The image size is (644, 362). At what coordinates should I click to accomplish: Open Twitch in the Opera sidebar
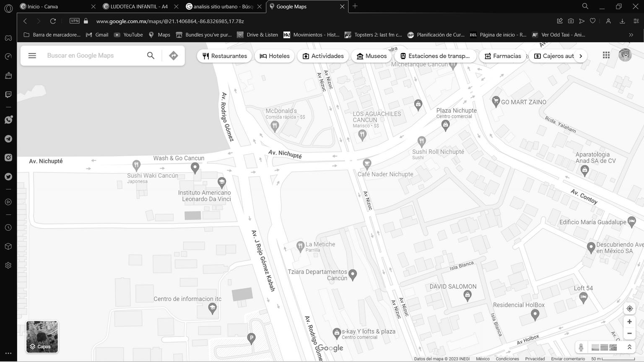tap(8, 94)
